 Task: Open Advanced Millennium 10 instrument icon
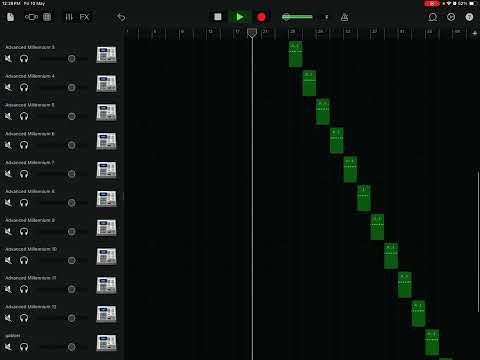[x=106, y=256]
